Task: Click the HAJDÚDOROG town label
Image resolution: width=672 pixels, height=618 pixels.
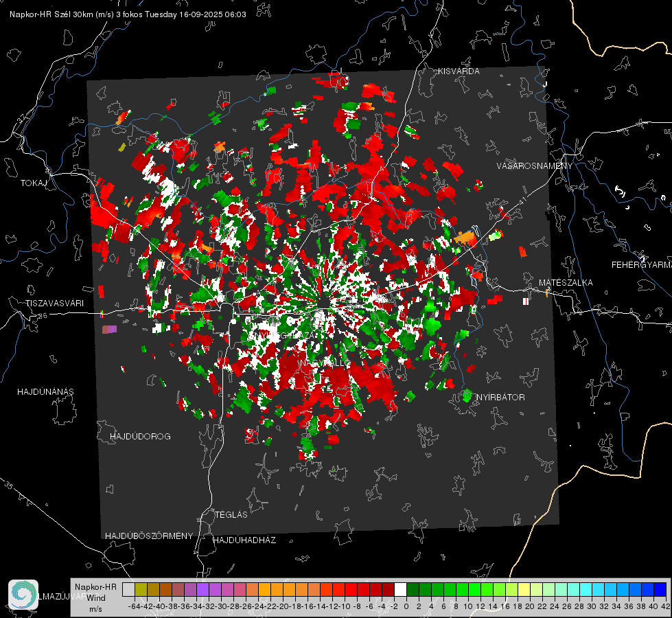Action: click(140, 437)
